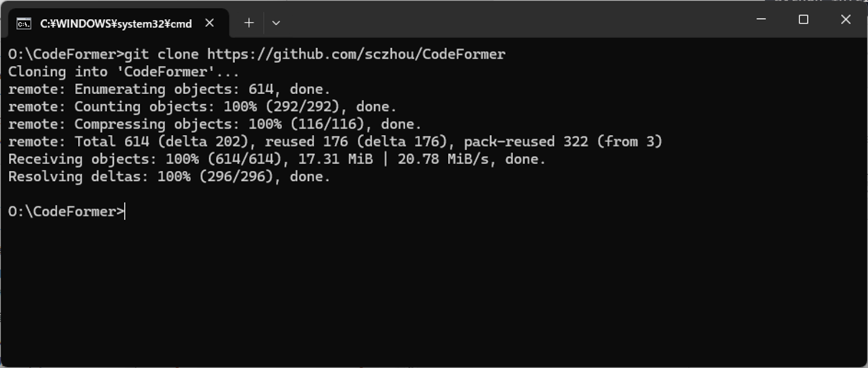
Task: Click the X on the cmd tab
Action: [210, 23]
